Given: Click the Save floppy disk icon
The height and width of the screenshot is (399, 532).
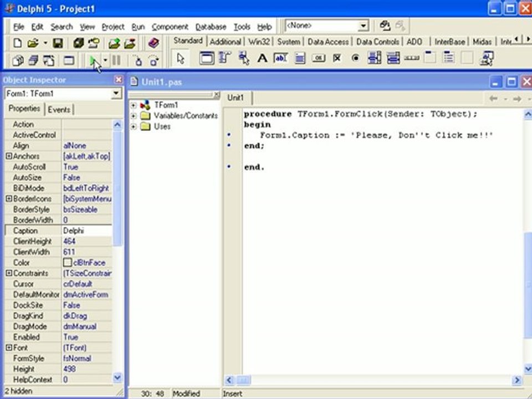Looking at the screenshot, I should pyautogui.click(x=58, y=43).
